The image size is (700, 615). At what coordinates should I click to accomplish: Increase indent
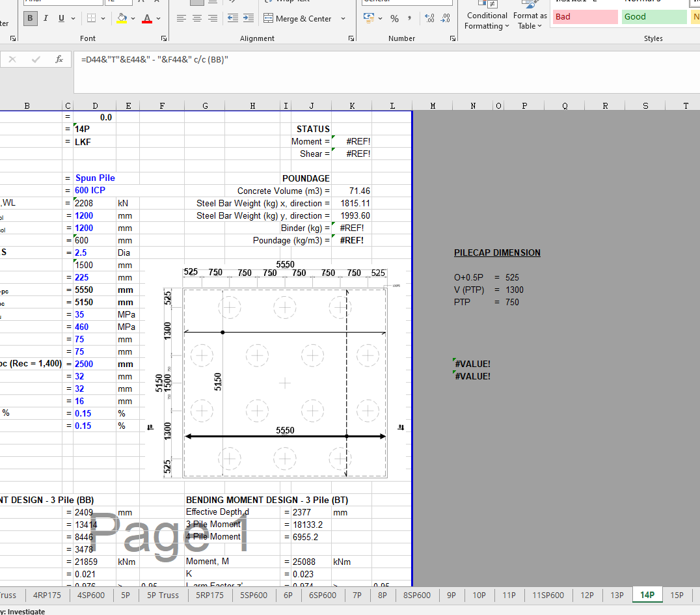(249, 18)
